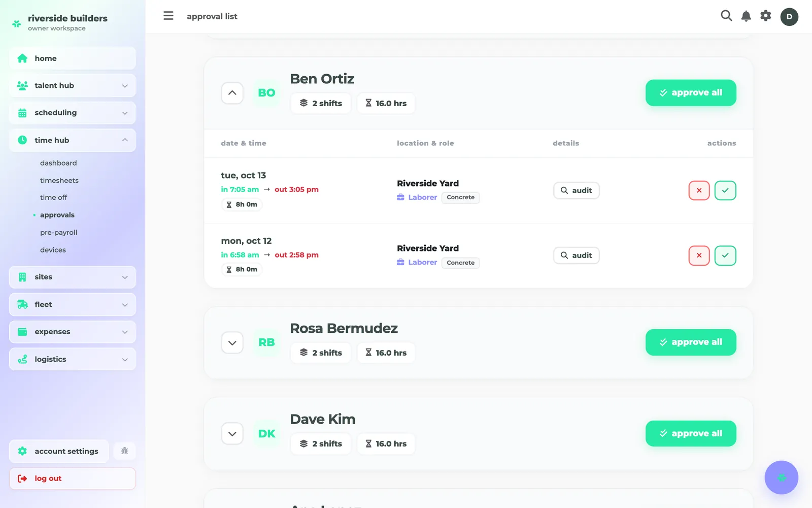Expand the talent hub menu
Viewport: 812px width, 508px height.
pyautogui.click(x=73, y=85)
